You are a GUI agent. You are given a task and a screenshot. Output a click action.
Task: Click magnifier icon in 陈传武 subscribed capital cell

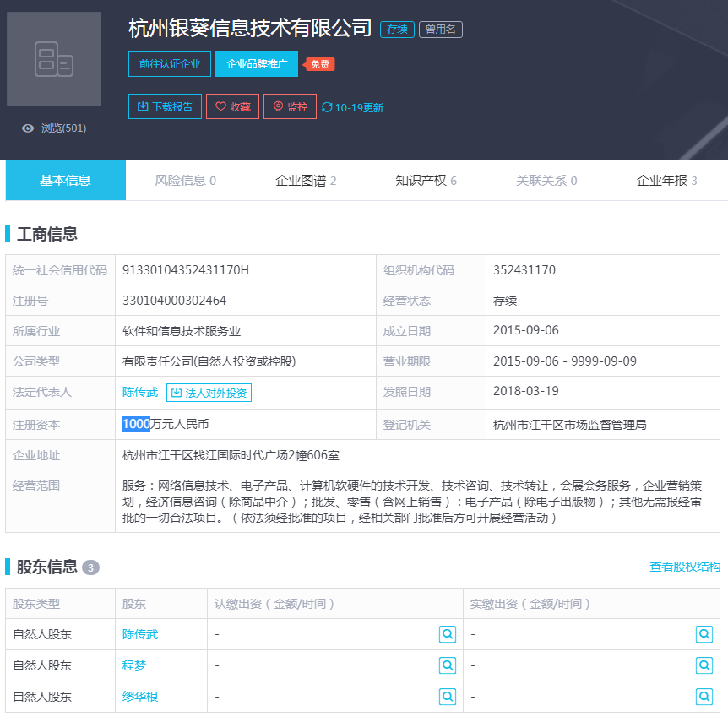pyautogui.click(x=448, y=634)
